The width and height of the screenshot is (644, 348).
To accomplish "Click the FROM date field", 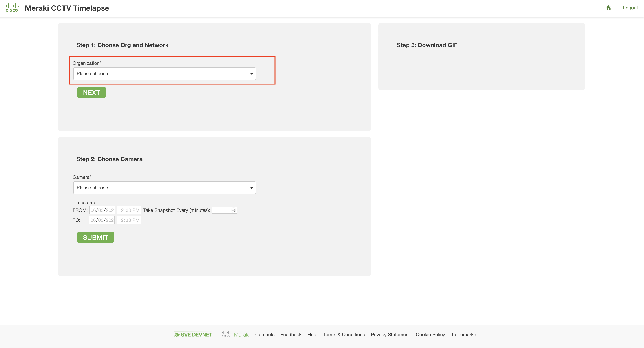I will (102, 210).
